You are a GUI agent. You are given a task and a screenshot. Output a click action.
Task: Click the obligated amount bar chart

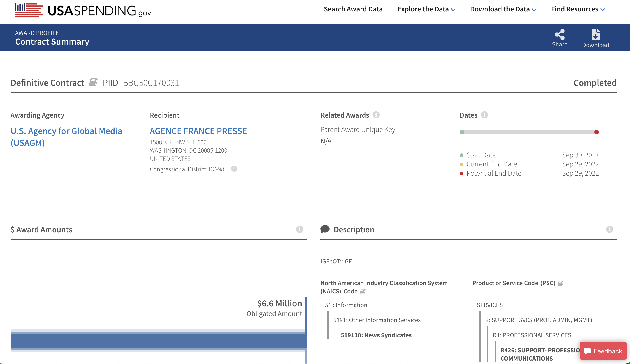159,341
